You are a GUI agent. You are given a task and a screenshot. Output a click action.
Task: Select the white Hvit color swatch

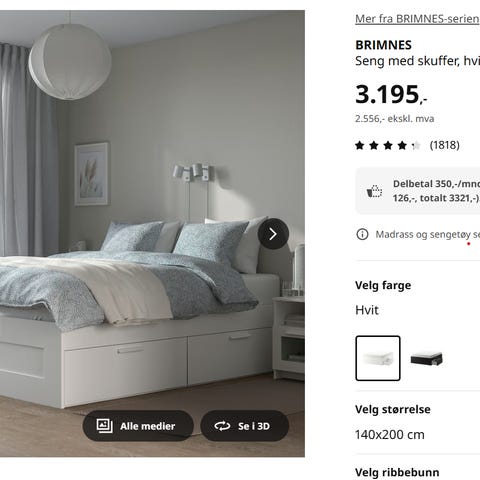378,358
